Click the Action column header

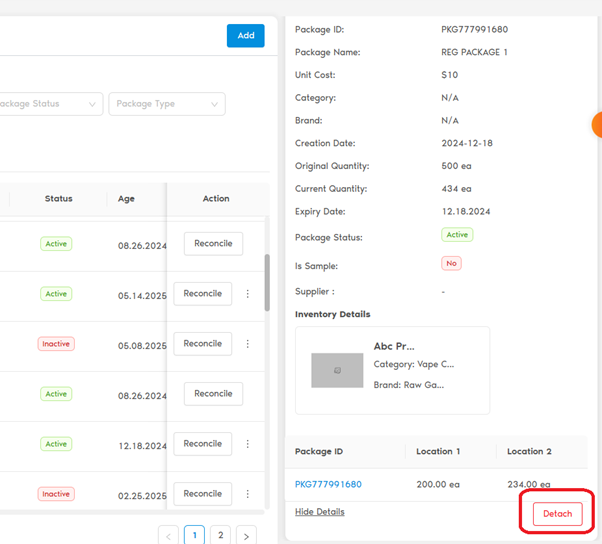pyautogui.click(x=216, y=198)
